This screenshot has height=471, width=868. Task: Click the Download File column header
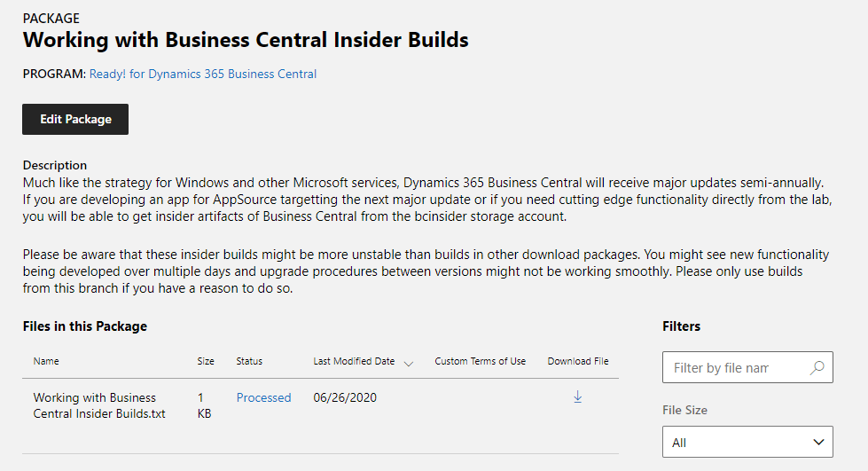coord(578,361)
